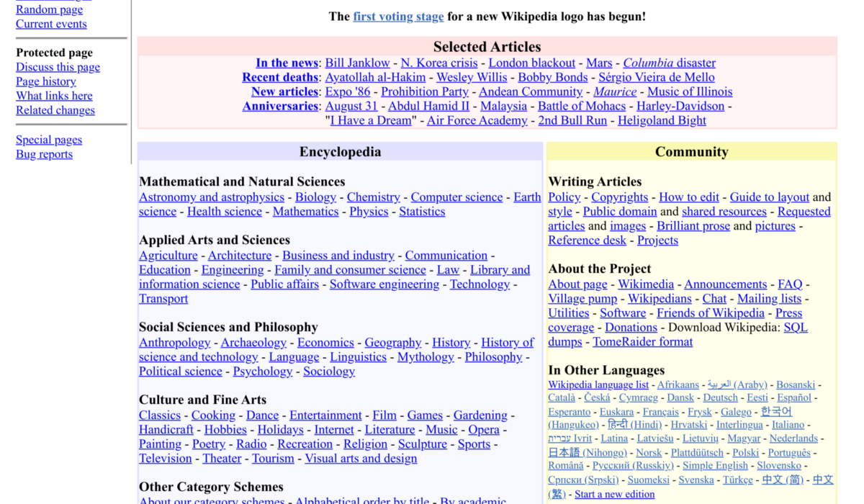Visit the Village pump
The image size is (864, 504).
pyautogui.click(x=582, y=299)
